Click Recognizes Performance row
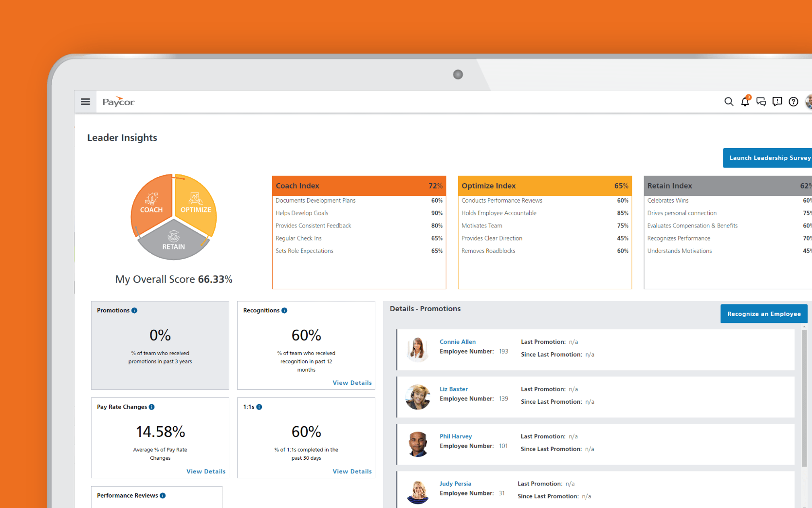 pos(728,239)
